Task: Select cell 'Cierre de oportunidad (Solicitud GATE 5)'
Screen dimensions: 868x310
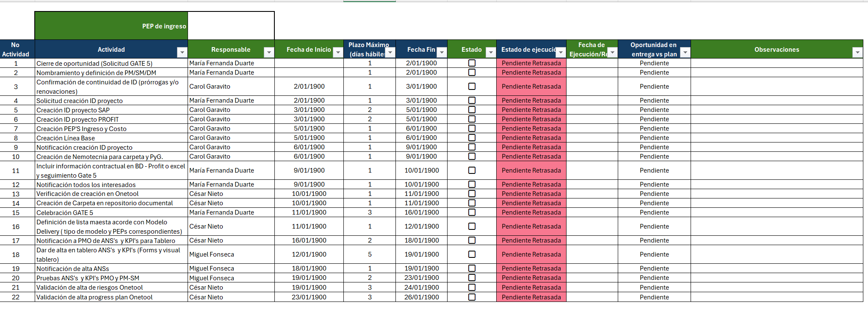Action: pyautogui.click(x=111, y=63)
